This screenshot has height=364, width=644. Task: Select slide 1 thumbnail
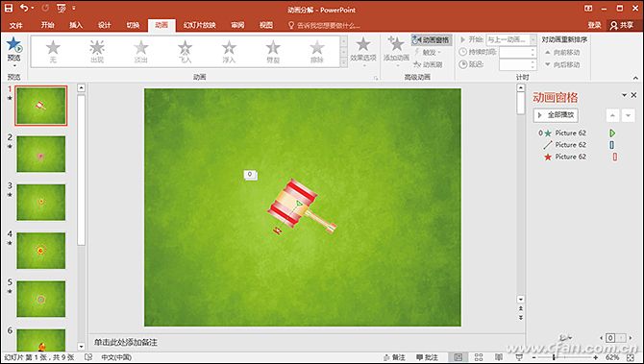click(x=41, y=106)
